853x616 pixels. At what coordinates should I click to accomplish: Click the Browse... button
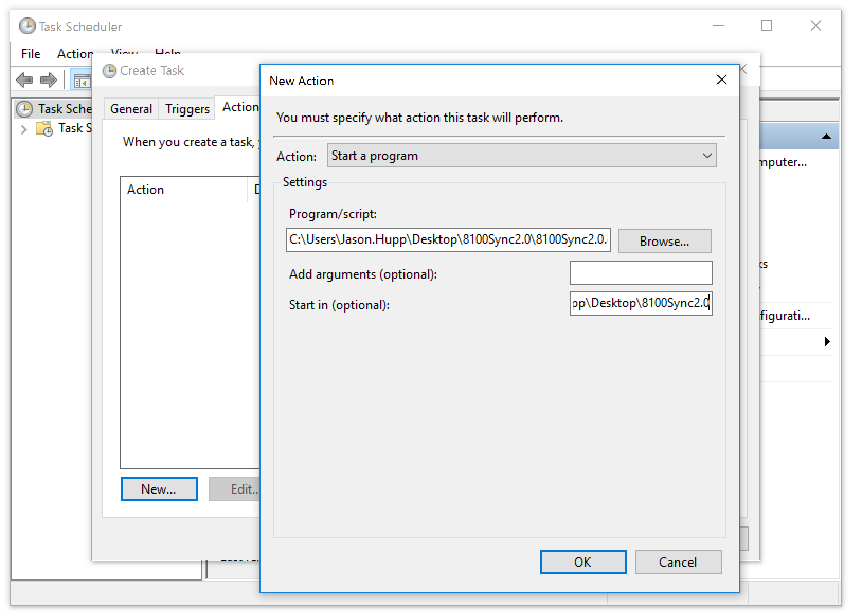(x=665, y=241)
